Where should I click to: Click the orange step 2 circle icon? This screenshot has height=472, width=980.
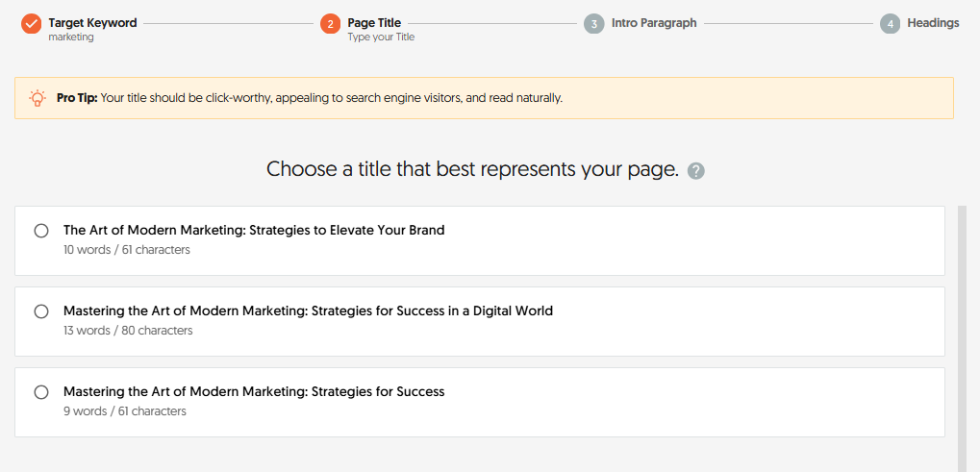[330, 23]
